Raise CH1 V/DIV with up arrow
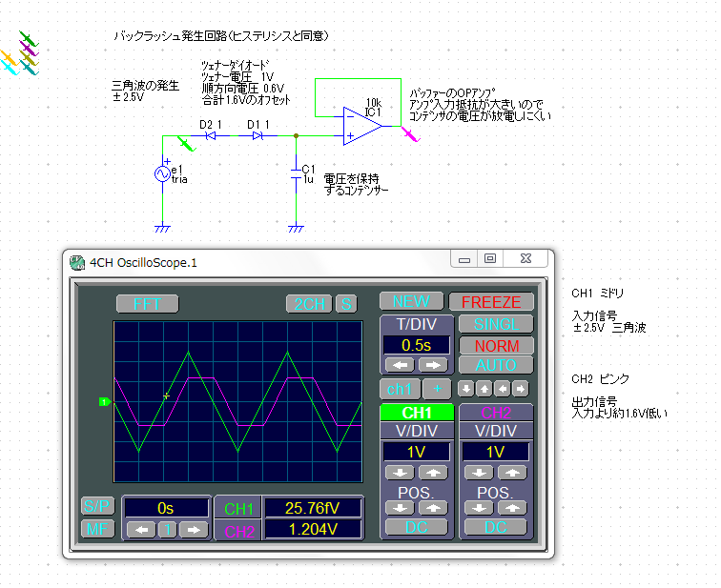The width and height of the screenshot is (721, 588). tap(433, 473)
